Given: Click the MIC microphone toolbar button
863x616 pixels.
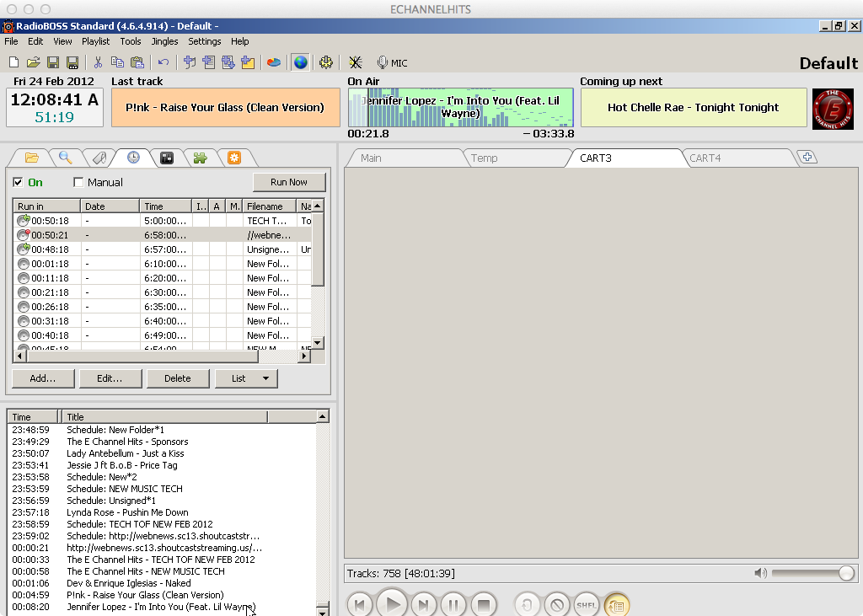Looking at the screenshot, I should pos(392,62).
